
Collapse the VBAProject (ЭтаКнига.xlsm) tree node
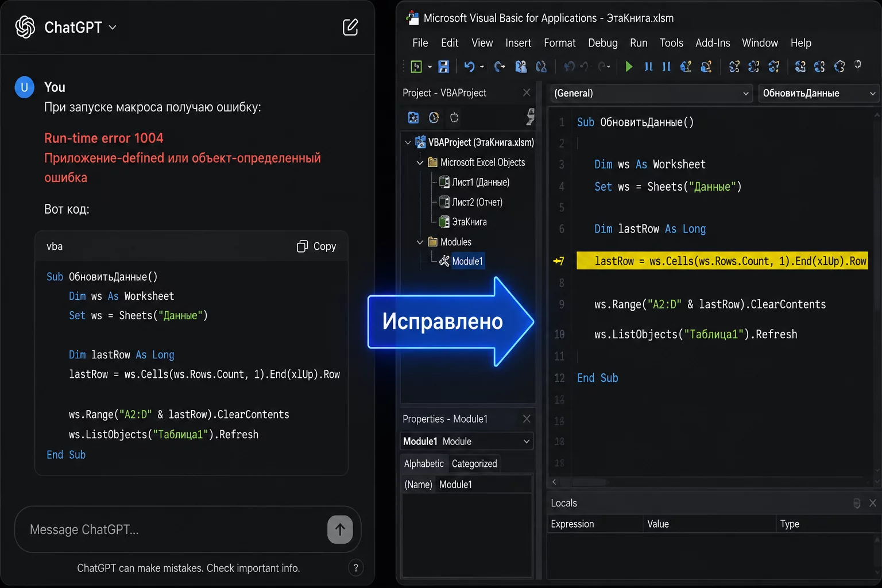[x=408, y=142]
